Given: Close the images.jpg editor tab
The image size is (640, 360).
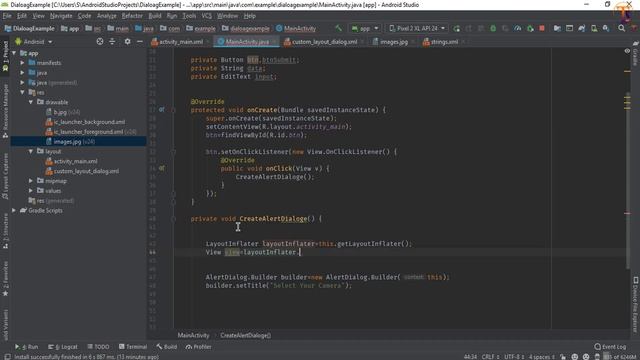Looking at the screenshot, I should tap(413, 42).
